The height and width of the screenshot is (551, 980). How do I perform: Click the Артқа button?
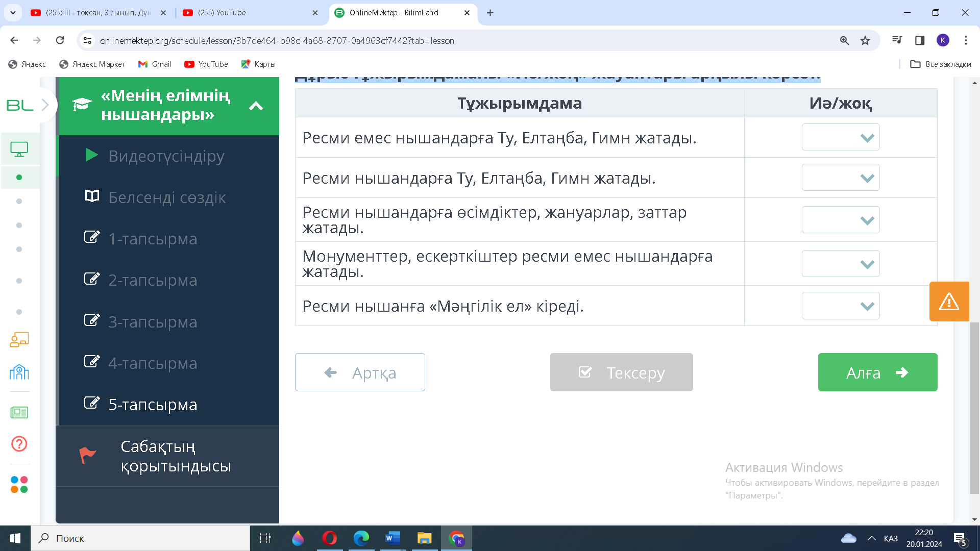[360, 372]
